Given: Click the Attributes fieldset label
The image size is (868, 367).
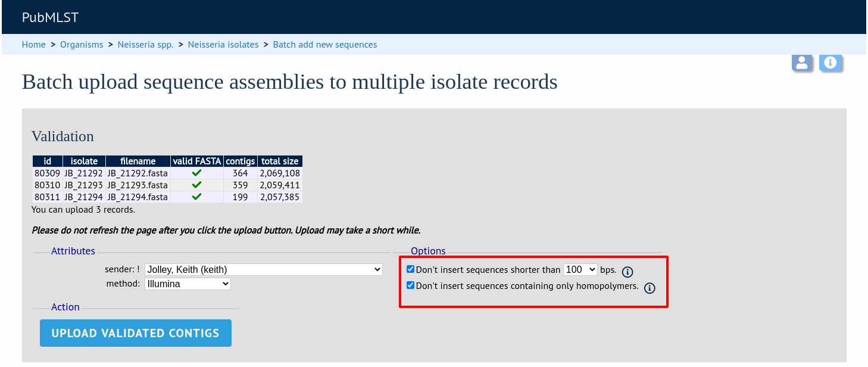Looking at the screenshot, I should click(x=73, y=251).
